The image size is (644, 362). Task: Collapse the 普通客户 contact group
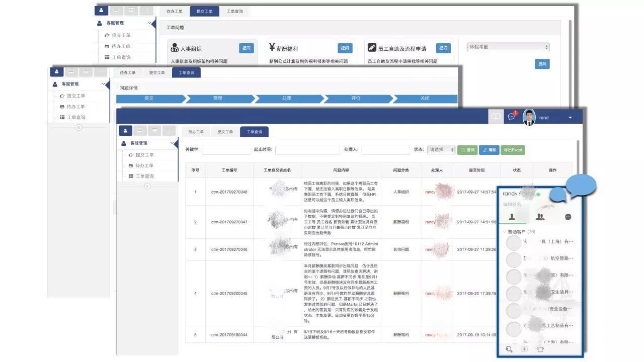pyautogui.click(x=505, y=232)
